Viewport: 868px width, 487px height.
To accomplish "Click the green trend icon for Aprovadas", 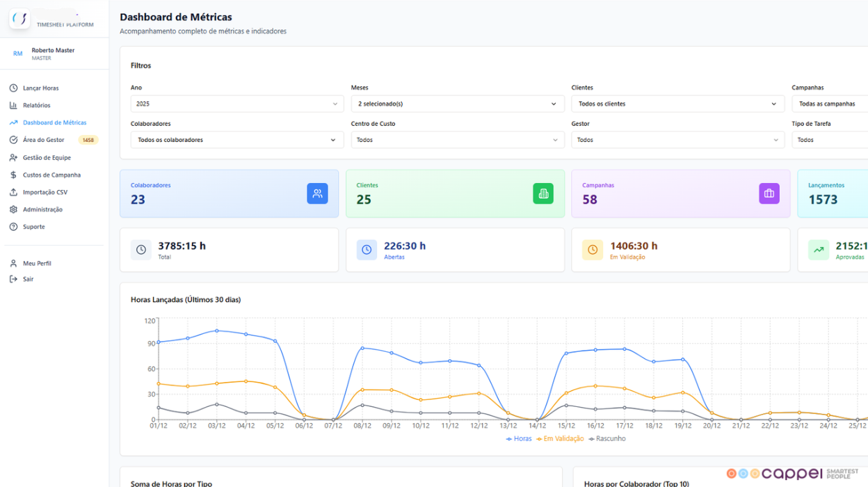I will pyautogui.click(x=819, y=250).
